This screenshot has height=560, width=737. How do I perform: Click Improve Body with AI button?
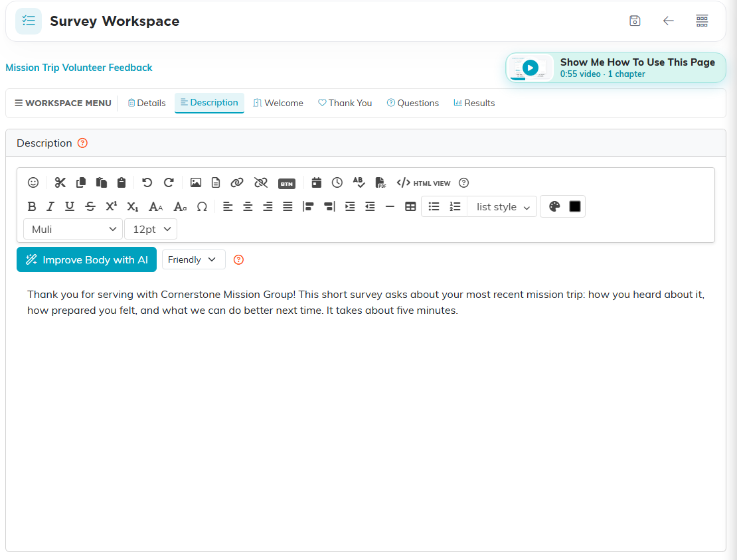(x=86, y=259)
